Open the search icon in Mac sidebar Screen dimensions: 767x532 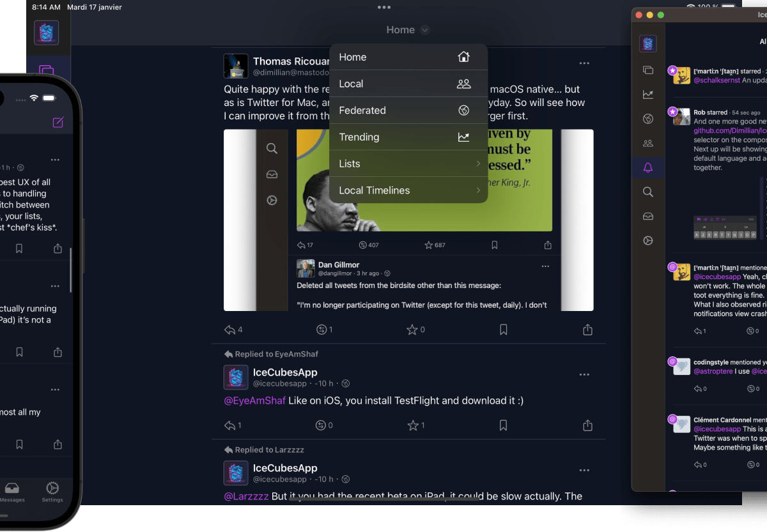coord(648,192)
